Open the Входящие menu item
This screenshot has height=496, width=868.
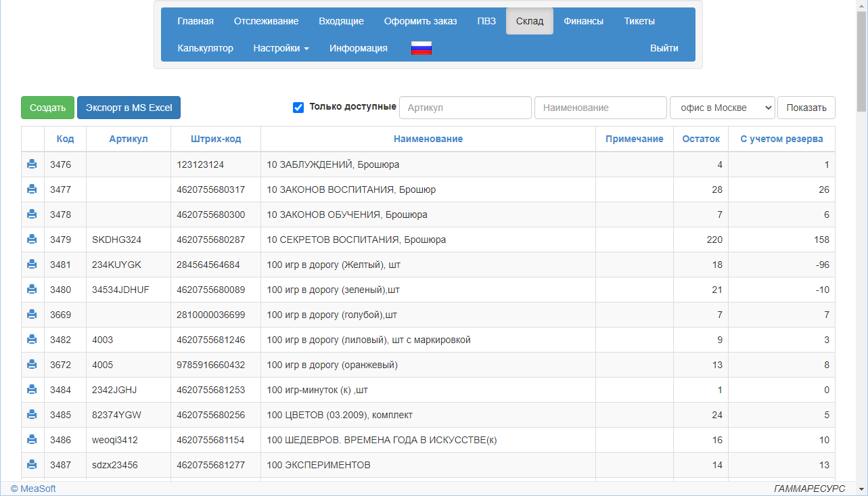click(342, 21)
